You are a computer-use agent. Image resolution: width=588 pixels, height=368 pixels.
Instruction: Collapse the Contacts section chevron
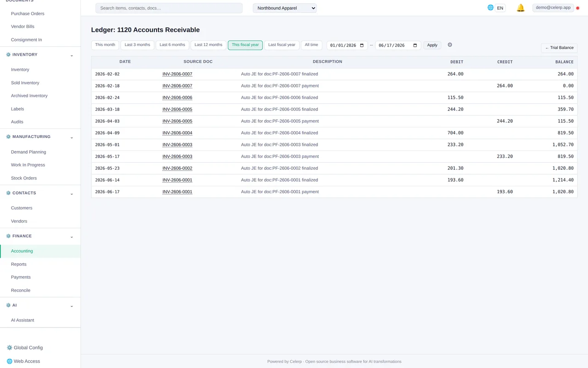click(72, 194)
